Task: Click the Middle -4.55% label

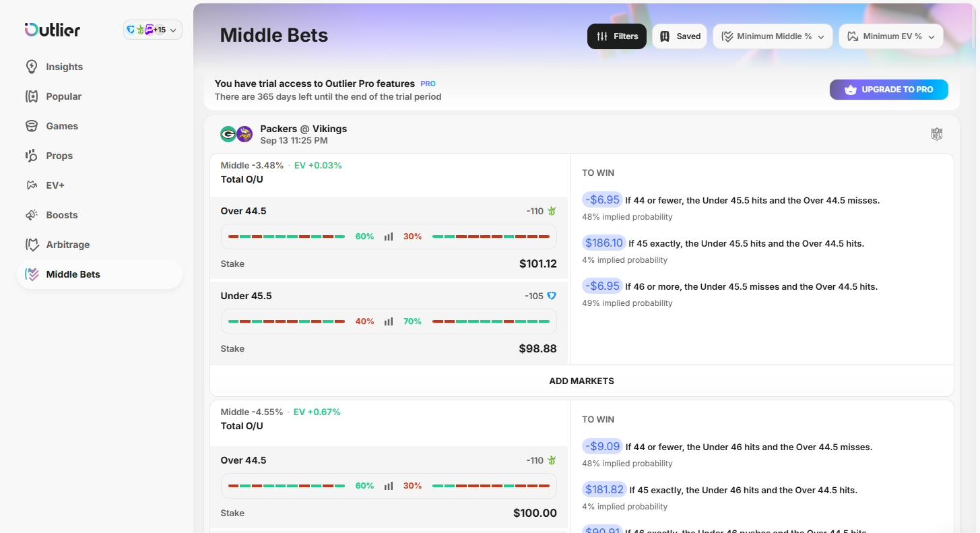Action: (x=252, y=412)
